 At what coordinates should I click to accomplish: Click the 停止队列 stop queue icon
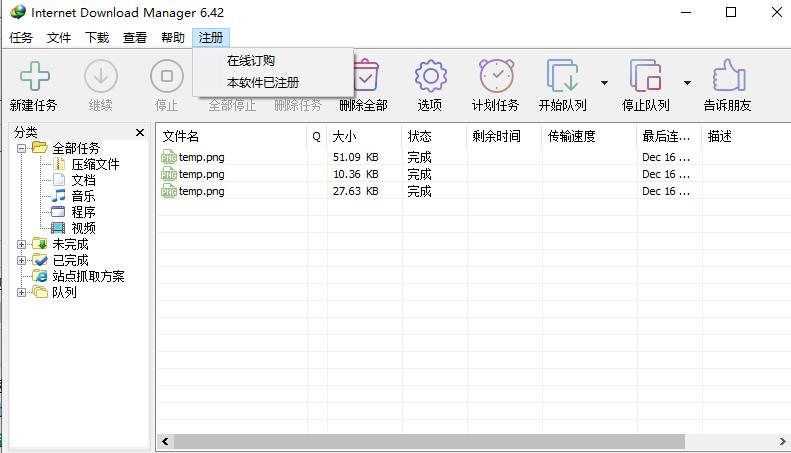645,77
